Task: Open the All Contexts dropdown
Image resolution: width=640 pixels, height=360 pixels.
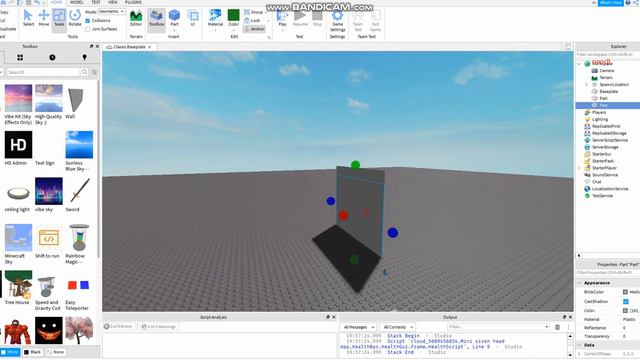Action: [398, 327]
